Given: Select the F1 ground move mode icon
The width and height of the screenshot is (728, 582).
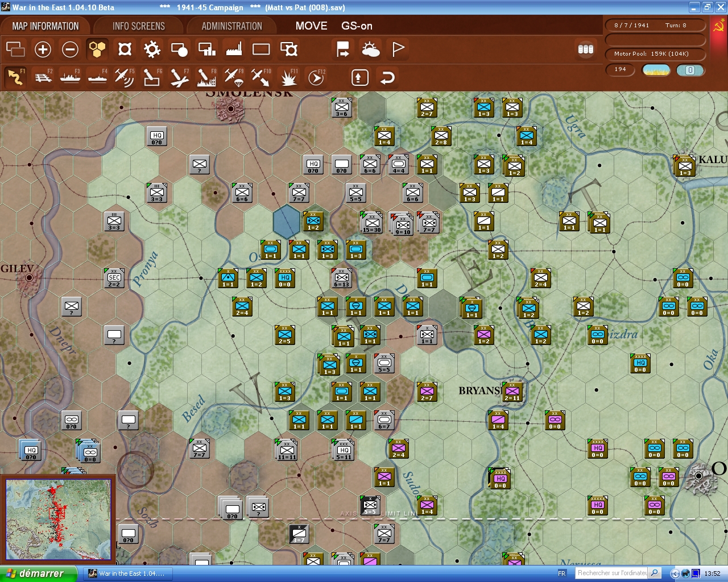Looking at the screenshot, I should (15, 77).
